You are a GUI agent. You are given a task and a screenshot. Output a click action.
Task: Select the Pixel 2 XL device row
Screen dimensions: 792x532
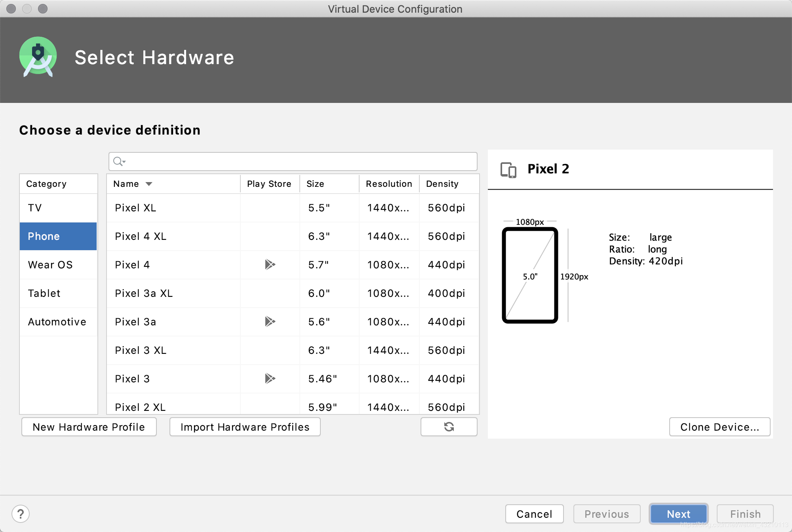293,405
